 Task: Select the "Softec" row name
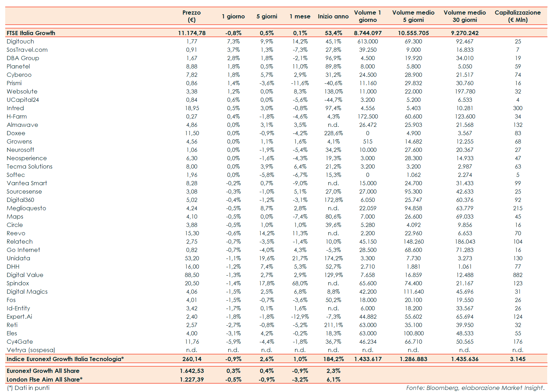click(x=16, y=175)
